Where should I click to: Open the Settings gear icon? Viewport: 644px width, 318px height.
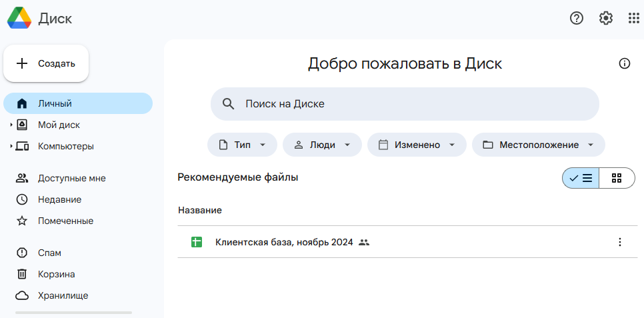click(x=606, y=18)
